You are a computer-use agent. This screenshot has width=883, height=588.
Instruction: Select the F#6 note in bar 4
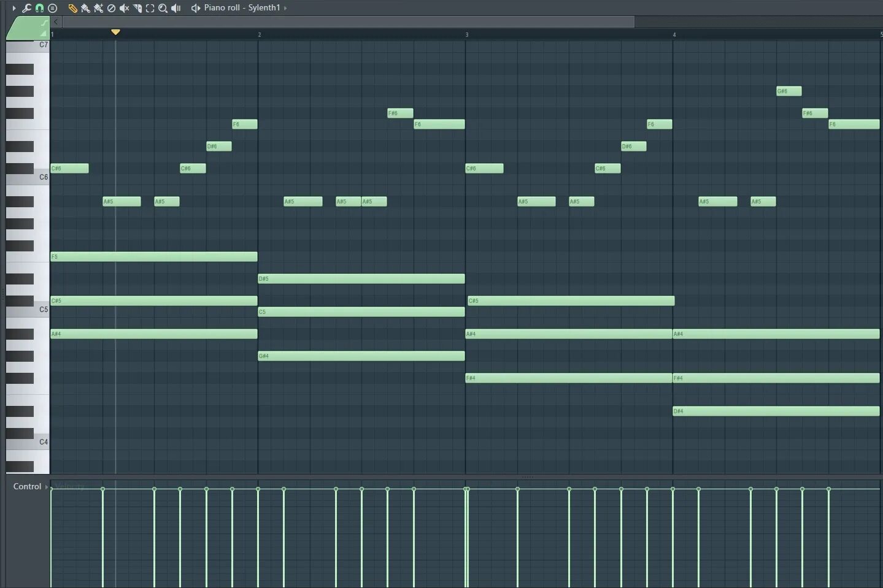tap(815, 113)
